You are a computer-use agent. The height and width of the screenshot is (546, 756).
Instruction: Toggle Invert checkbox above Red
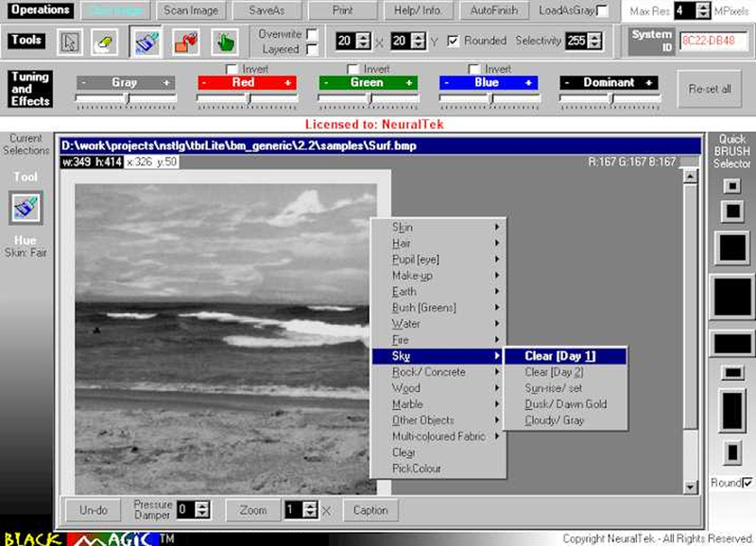233,69
